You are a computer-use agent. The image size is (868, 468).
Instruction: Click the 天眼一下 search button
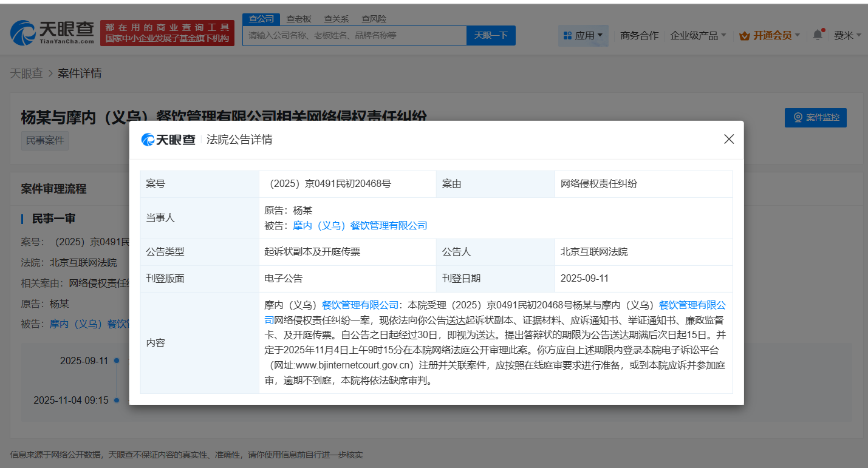click(x=491, y=36)
